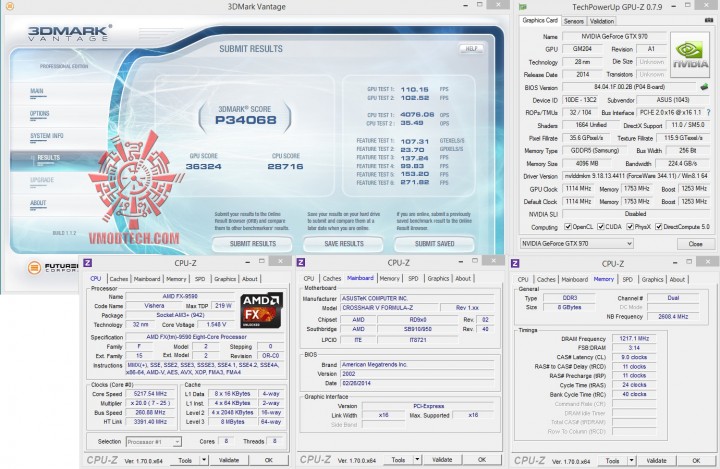The image size is (720, 469).
Task: Click the purple Z icon of CPU-Z Memory window
Action: click(x=515, y=263)
